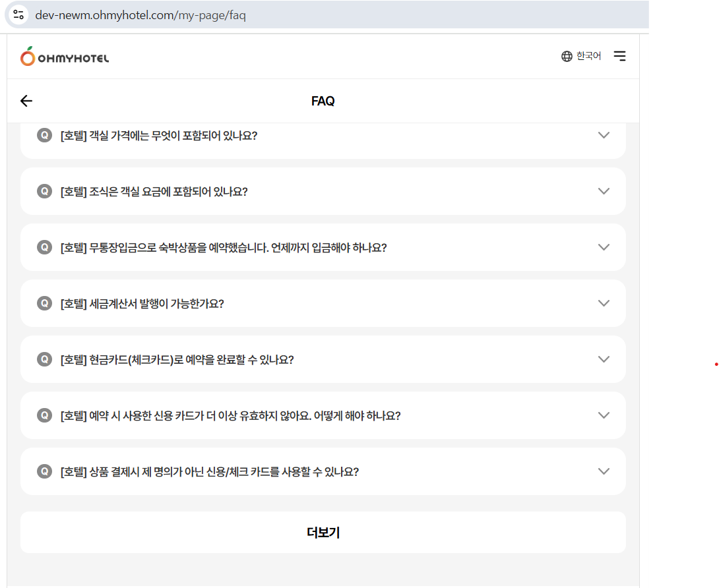Click the Q icon beside tax invoice question
This screenshot has width=719, height=588.
tap(44, 303)
